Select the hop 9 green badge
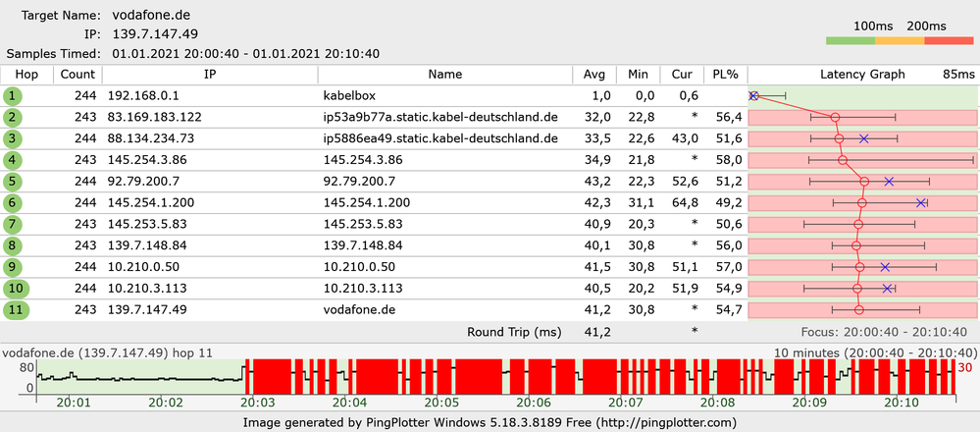Screen dimensions: 980x432 tap(13, 267)
